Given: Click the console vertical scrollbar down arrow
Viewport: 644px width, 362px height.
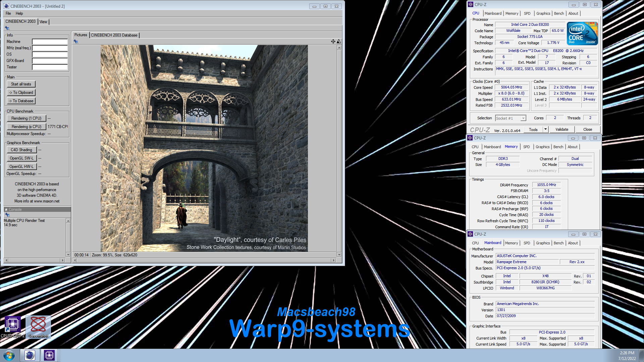Looking at the screenshot, I should (68, 255).
